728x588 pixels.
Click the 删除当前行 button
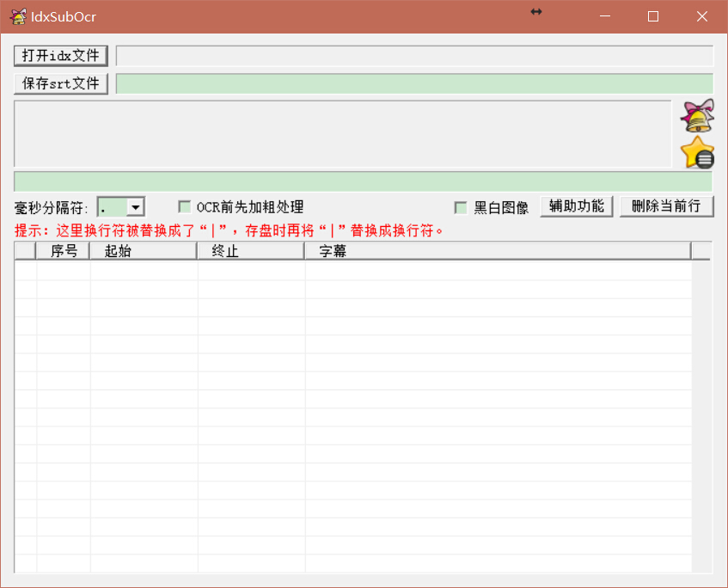666,206
